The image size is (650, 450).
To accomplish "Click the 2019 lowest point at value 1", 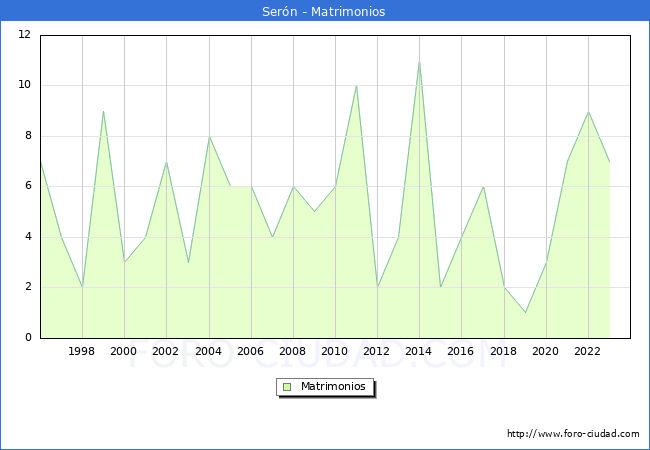I will tap(525, 313).
